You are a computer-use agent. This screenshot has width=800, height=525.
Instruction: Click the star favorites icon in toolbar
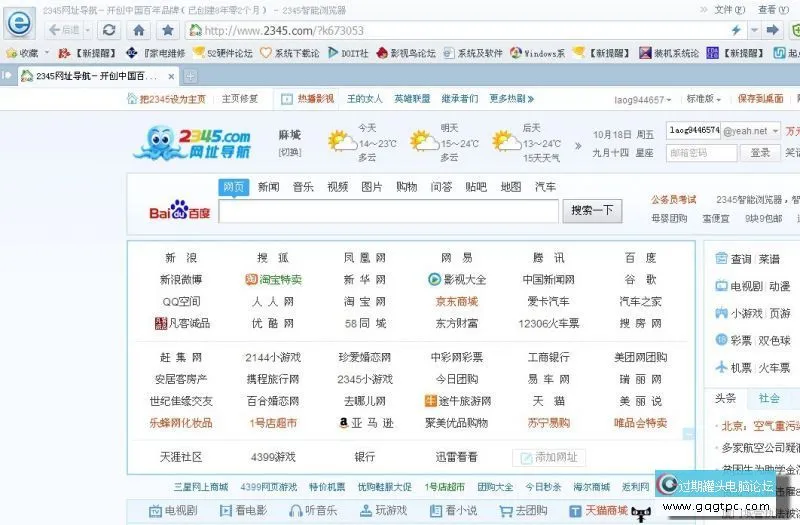click(x=168, y=30)
